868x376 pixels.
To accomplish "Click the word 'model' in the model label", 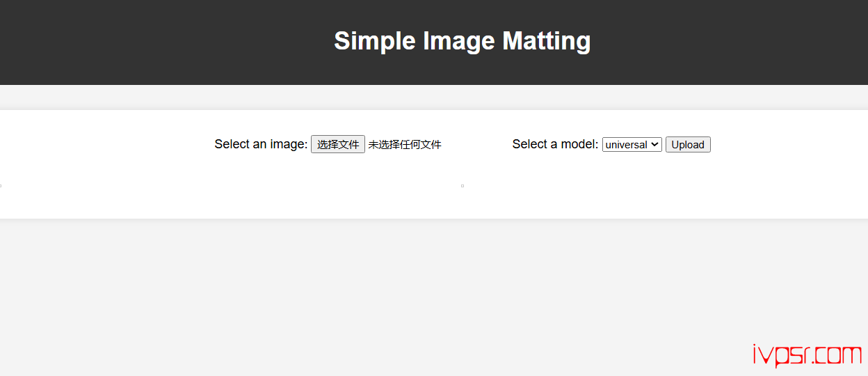I will [x=579, y=144].
